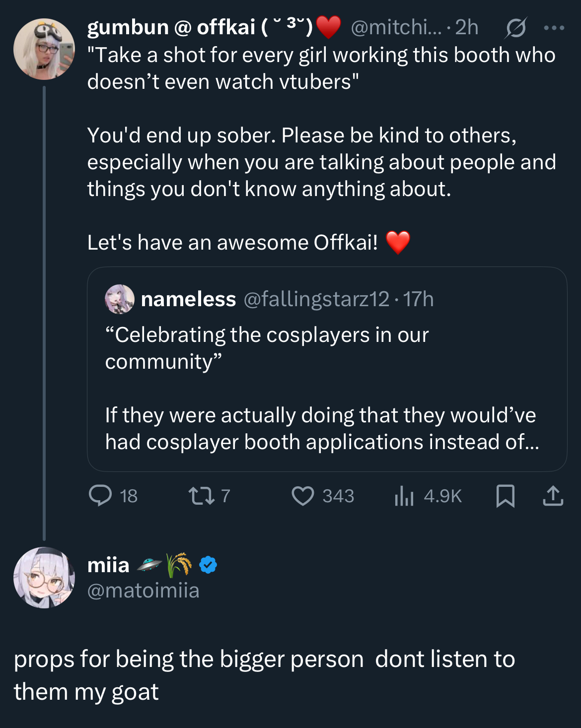This screenshot has height=728, width=581.
Task: Click miia's display name
Action: (x=108, y=565)
